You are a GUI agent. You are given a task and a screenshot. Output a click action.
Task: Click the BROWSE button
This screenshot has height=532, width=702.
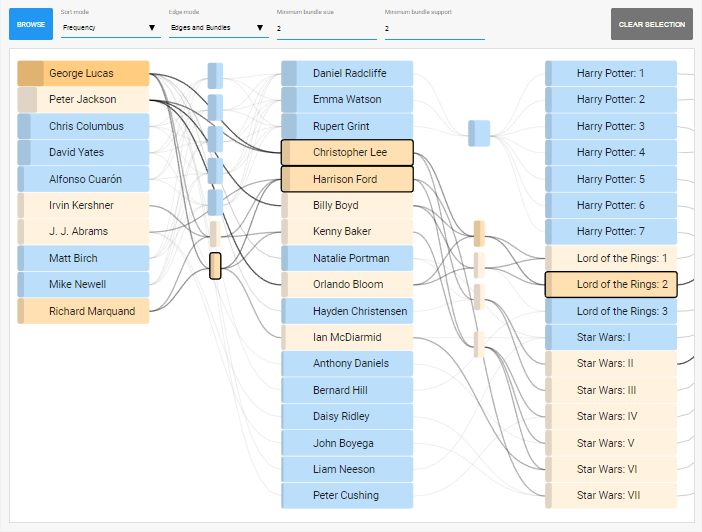(x=31, y=24)
